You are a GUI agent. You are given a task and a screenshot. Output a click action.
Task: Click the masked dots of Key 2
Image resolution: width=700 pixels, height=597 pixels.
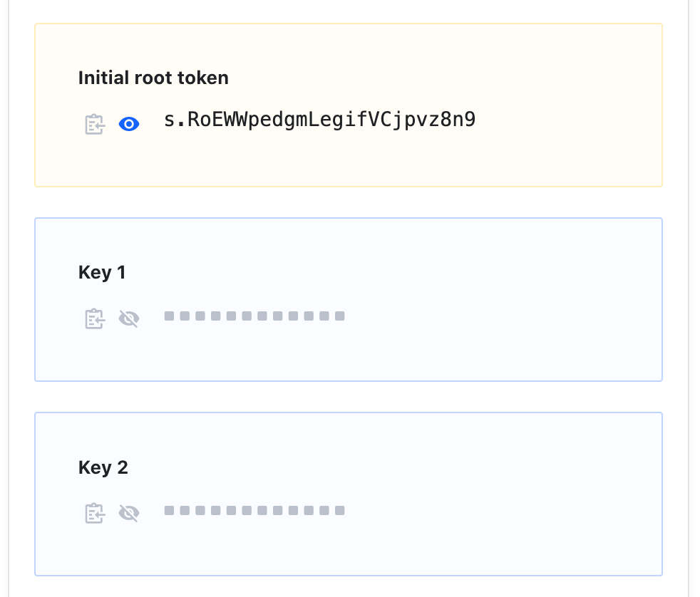(x=254, y=510)
